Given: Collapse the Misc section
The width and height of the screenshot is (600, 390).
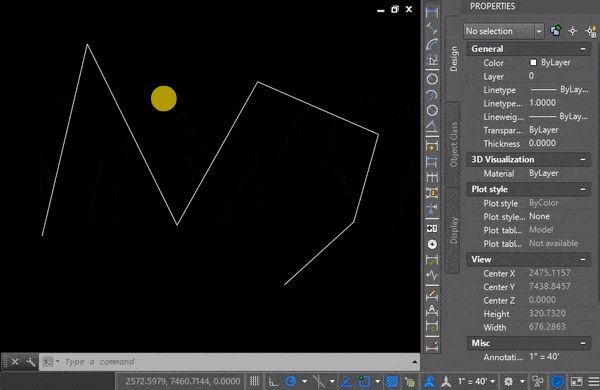Looking at the screenshot, I should [583, 343].
